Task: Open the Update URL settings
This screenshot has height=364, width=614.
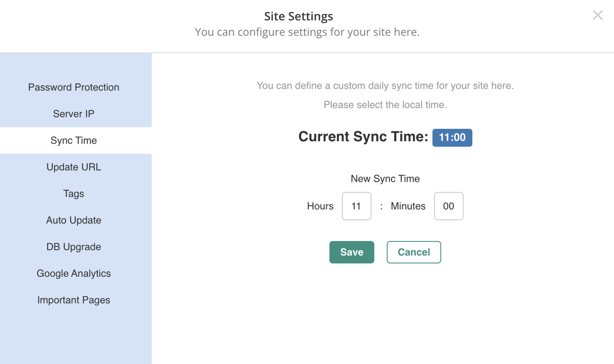Action: pos(74,167)
